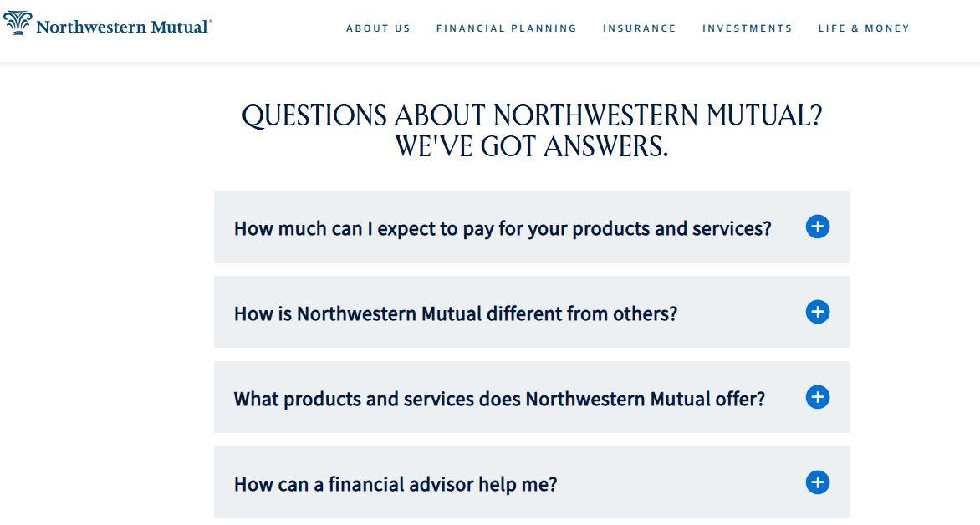Expand 'How is Northwestern Mutual different from others?'
Screen dimensions: 980x525
pos(456,313)
